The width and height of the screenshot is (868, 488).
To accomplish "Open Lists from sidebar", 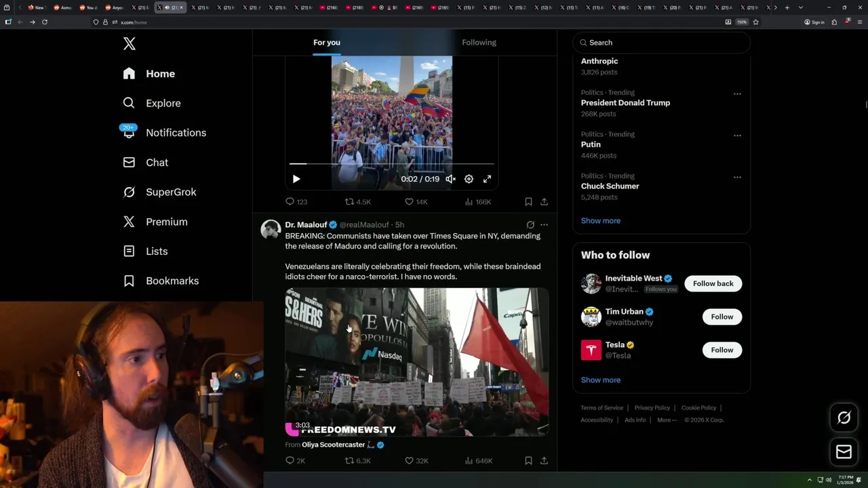I will (x=145, y=251).
